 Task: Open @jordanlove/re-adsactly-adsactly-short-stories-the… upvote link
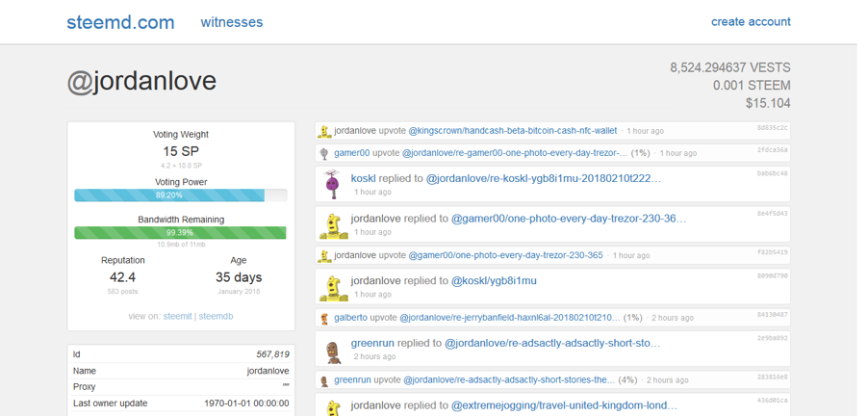point(509,380)
